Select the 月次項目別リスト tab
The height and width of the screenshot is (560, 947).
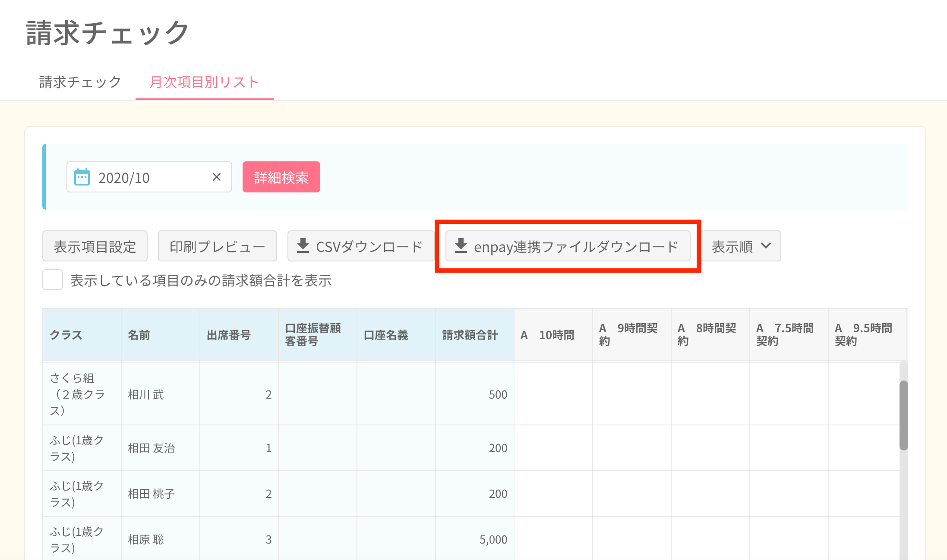(204, 82)
